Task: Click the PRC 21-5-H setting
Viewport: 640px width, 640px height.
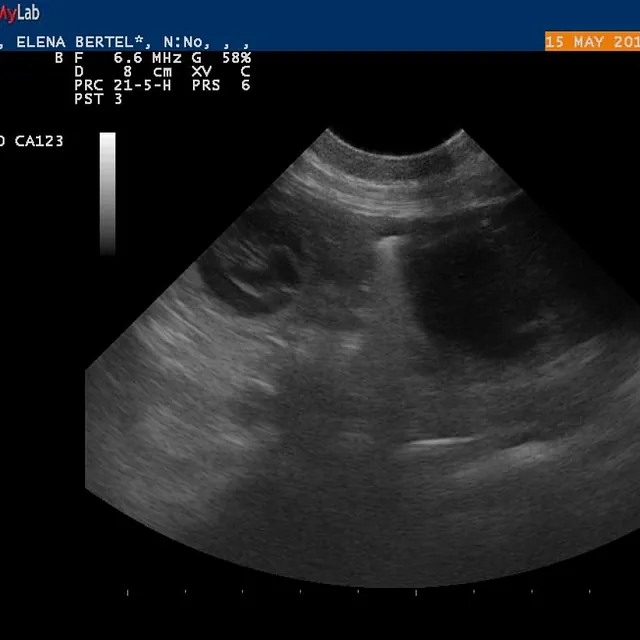Action: point(118,86)
